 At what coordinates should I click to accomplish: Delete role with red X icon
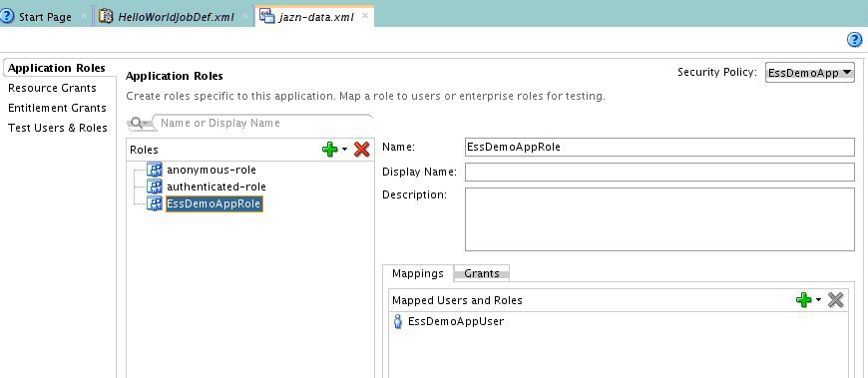coord(361,150)
